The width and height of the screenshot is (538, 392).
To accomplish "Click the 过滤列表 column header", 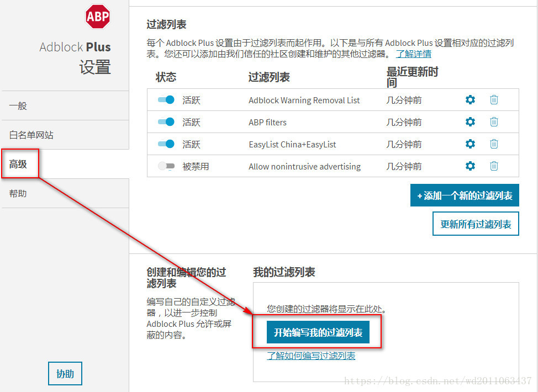I will coord(269,77).
